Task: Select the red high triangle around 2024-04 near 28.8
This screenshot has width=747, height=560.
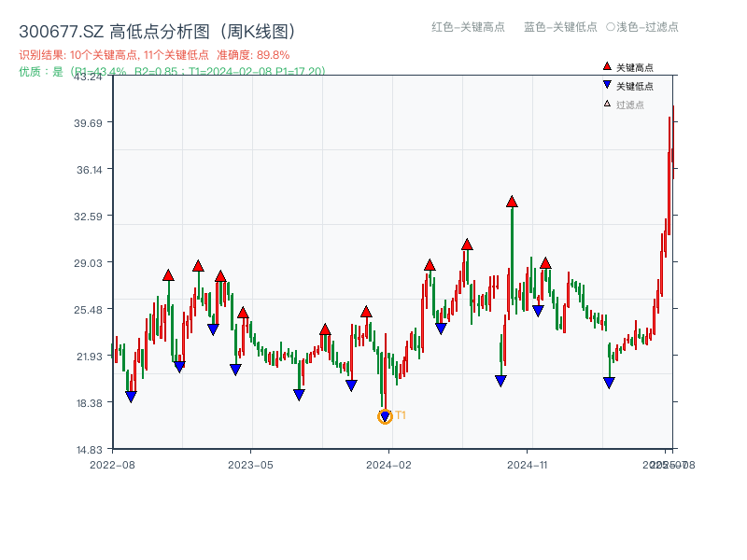Action: 430,265
